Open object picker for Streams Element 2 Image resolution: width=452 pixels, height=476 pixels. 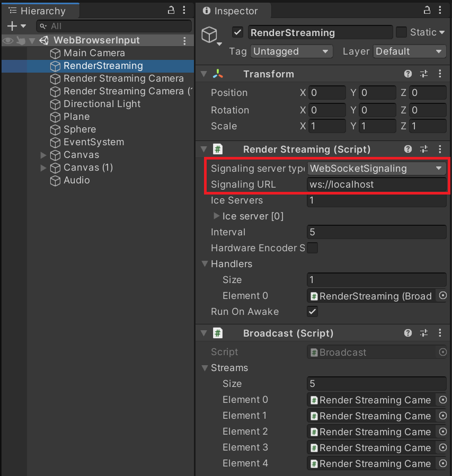(x=443, y=431)
